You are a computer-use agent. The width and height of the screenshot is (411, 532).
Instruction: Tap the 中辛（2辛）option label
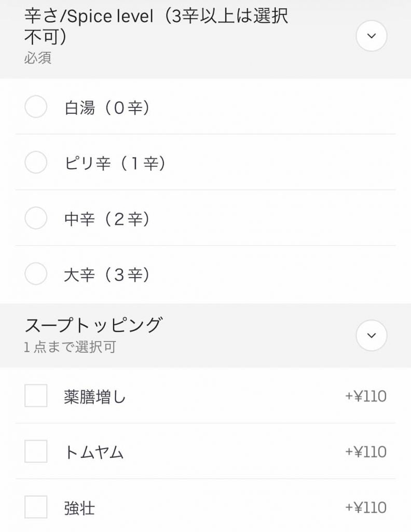click(x=107, y=219)
